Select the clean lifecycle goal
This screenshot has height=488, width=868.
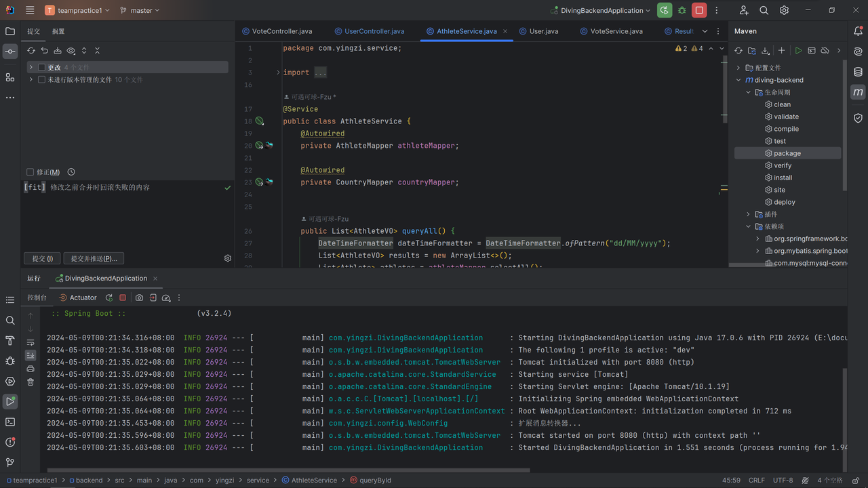point(783,104)
